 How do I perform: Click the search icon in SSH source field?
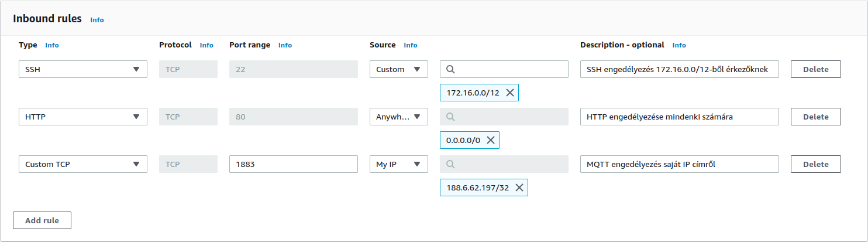click(x=450, y=69)
